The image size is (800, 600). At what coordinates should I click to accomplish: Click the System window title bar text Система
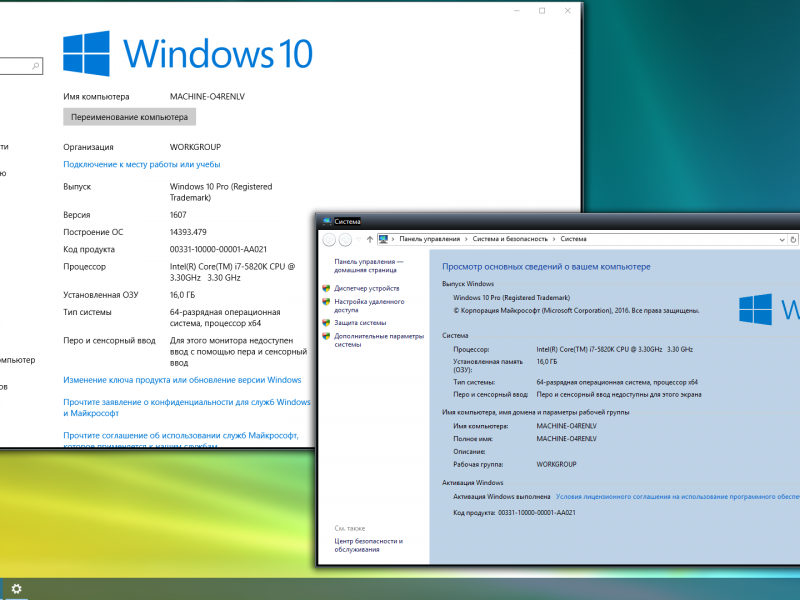coord(347,221)
